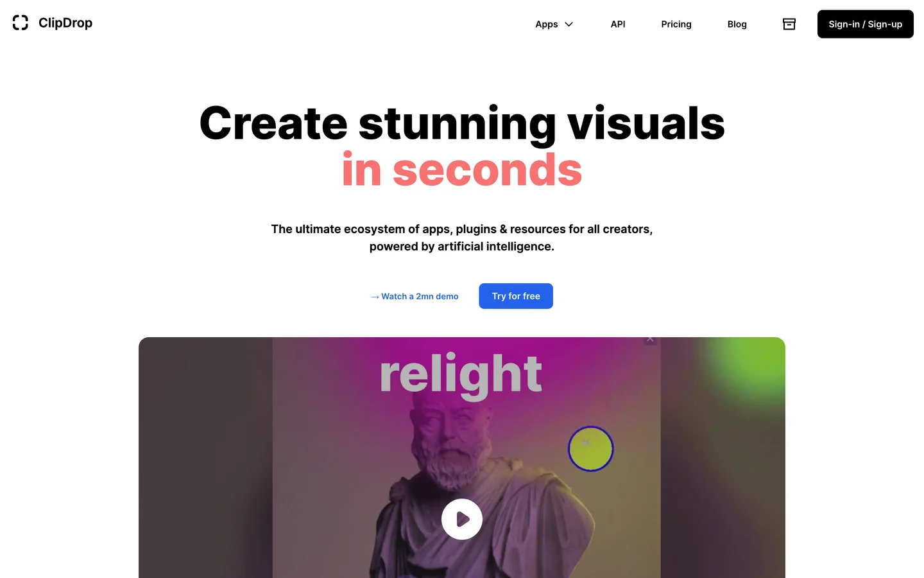The width and height of the screenshot is (924, 578).
Task: Click the yellow light circle in video
Action: pyautogui.click(x=591, y=449)
